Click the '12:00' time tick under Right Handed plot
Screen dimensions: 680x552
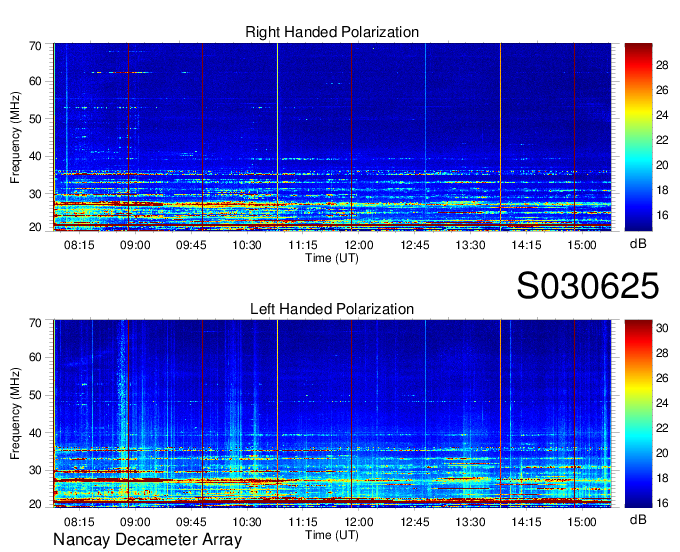tap(359, 245)
